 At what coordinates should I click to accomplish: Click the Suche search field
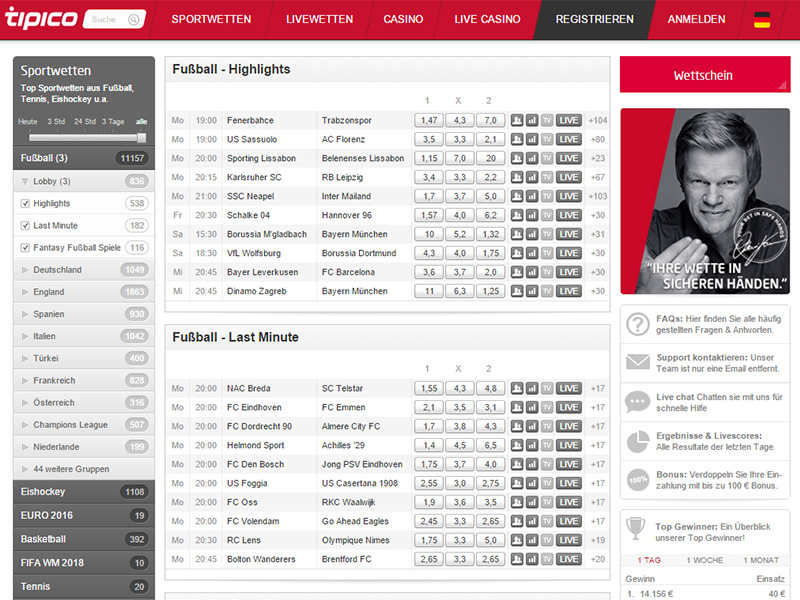point(114,19)
